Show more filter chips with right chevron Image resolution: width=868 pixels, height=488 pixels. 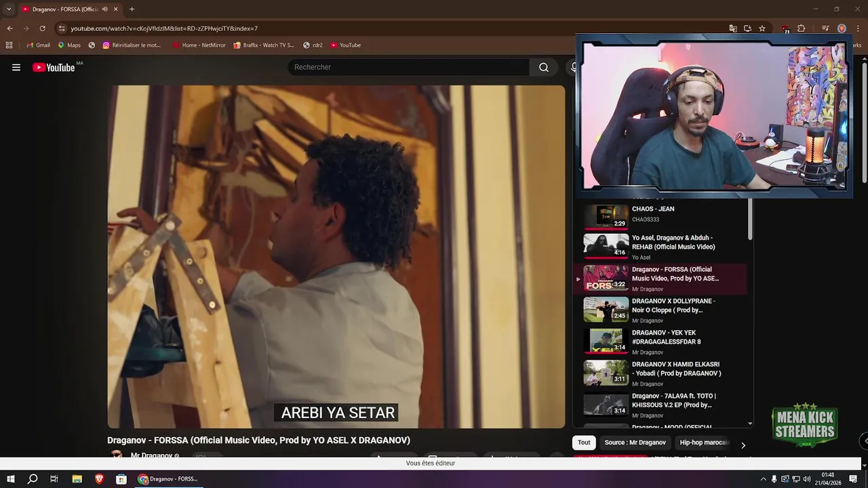743,445
